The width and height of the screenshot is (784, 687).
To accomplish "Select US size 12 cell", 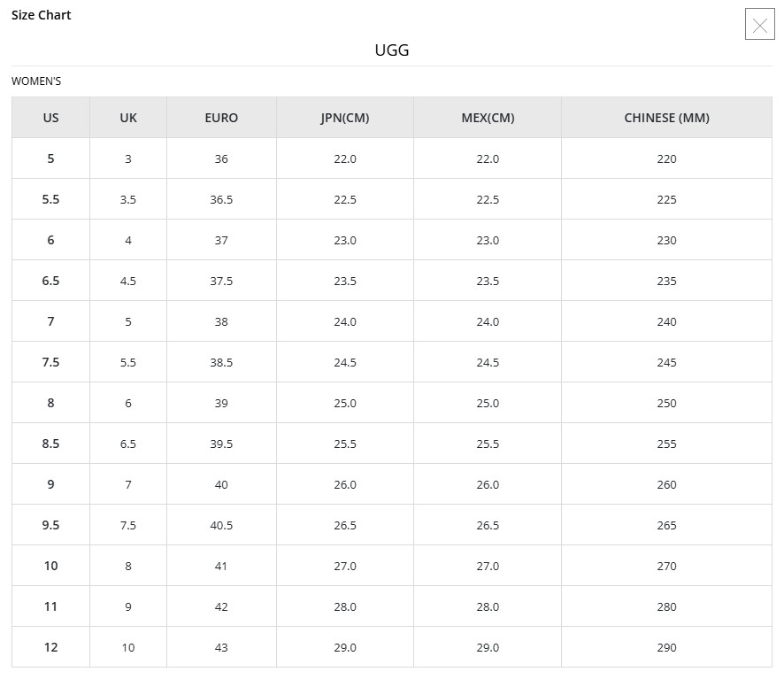I will (x=50, y=647).
